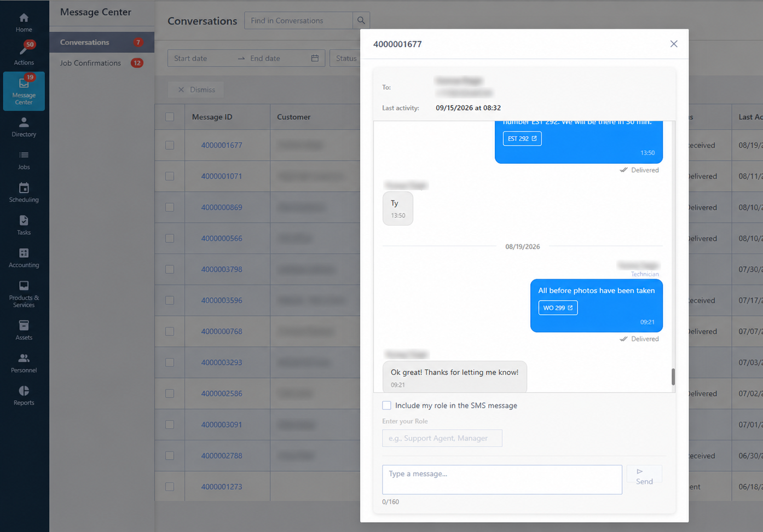
Task: Open the Reports section
Action: click(x=24, y=396)
